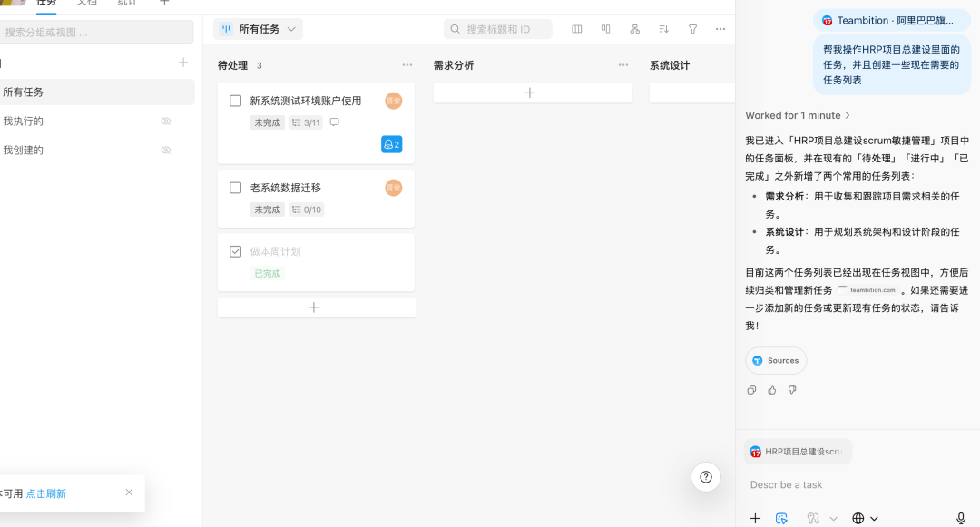Toggle visibility eye for 我执行的 view
This screenshot has height=527, width=980.
pos(166,122)
